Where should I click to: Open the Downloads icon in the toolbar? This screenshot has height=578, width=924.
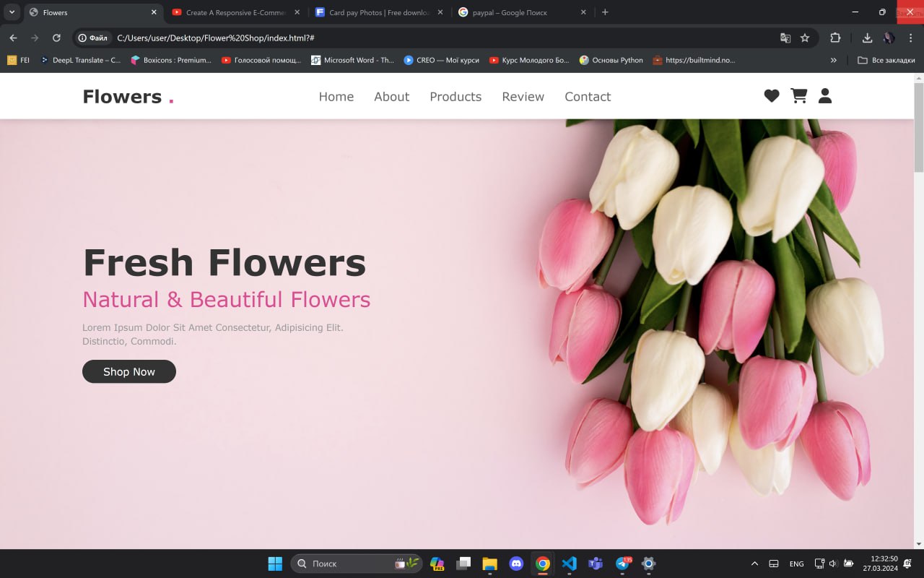click(867, 38)
